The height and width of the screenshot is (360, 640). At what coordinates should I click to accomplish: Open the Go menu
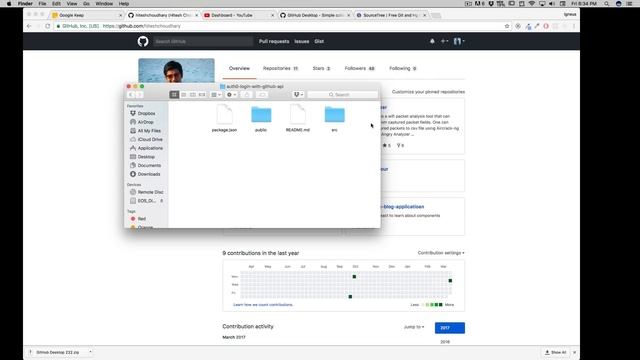click(x=86, y=4)
